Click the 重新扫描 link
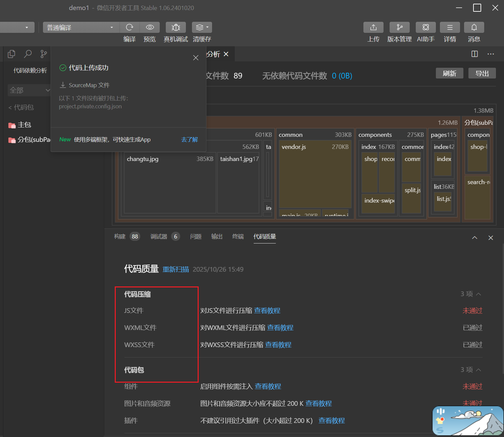Image resolution: width=504 pixels, height=437 pixels. click(x=176, y=269)
